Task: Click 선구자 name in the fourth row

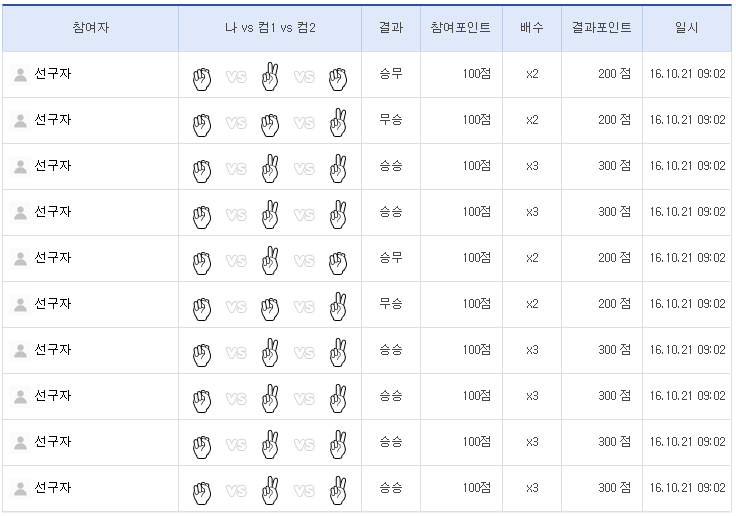Action: pyautogui.click(x=53, y=212)
